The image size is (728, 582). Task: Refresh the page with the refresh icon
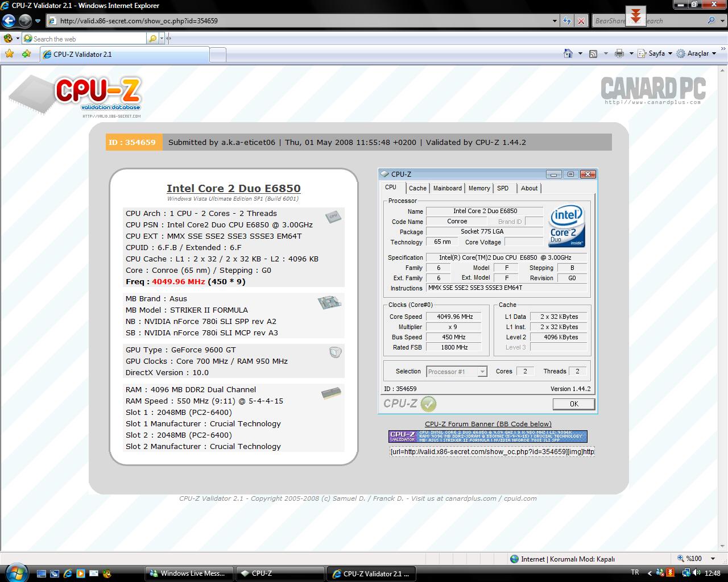coord(567,21)
